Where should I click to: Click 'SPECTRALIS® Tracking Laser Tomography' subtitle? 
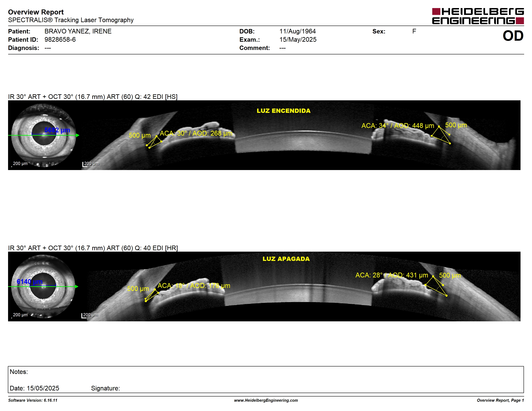71,20
